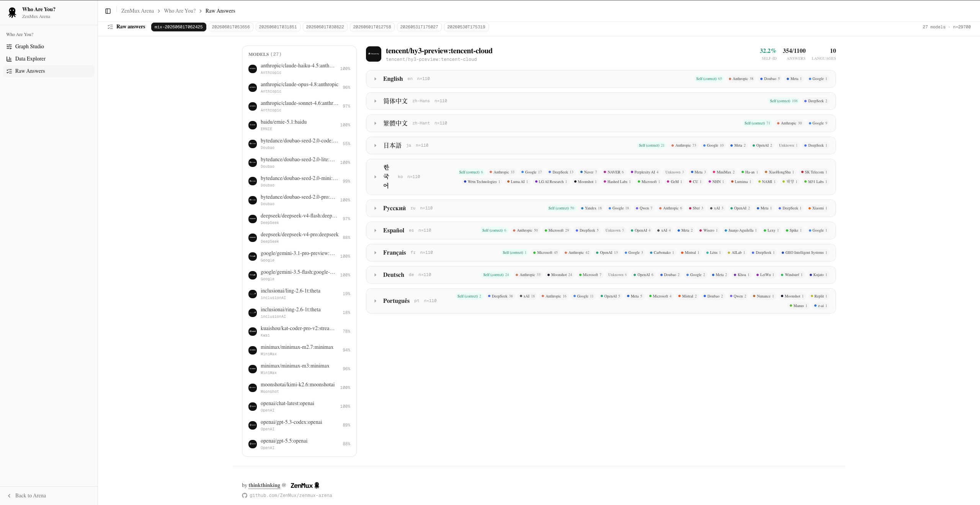Switch to run 20260601T053656
The width and height of the screenshot is (980, 505).
[x=231, y=27]
